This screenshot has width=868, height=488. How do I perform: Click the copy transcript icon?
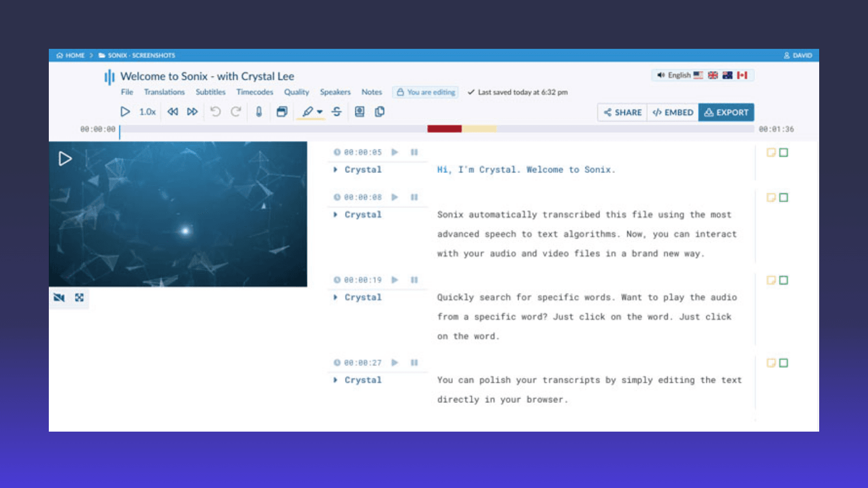coord(380,112)
